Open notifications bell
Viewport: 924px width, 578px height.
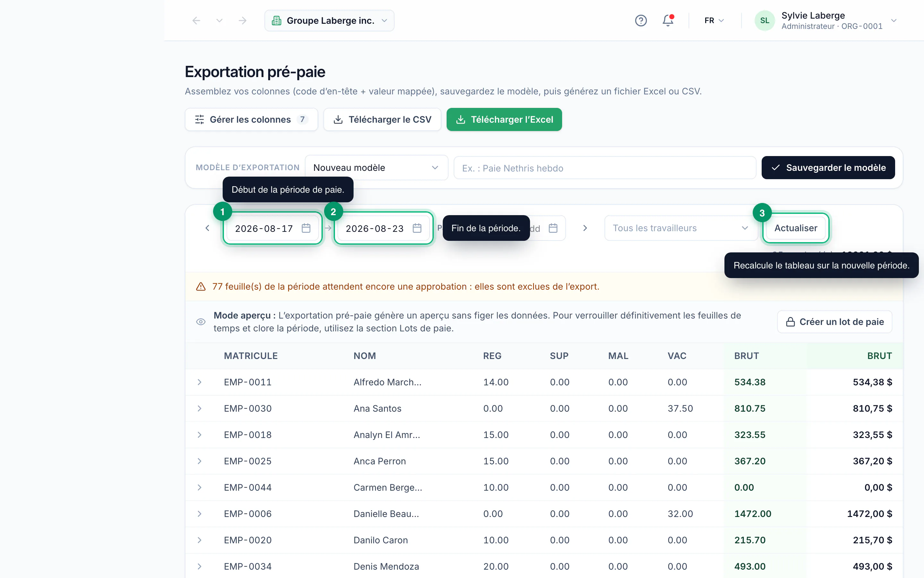coord(668,21)
